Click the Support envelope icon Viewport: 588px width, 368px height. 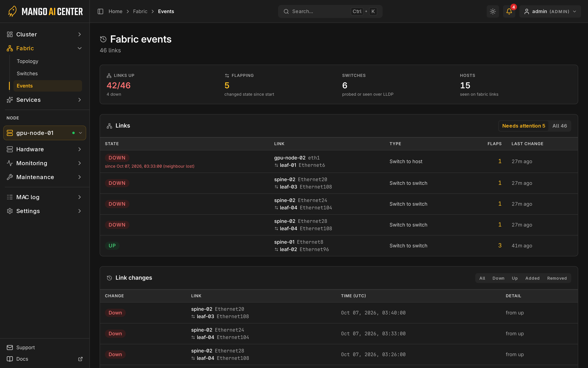click(10, 348)
